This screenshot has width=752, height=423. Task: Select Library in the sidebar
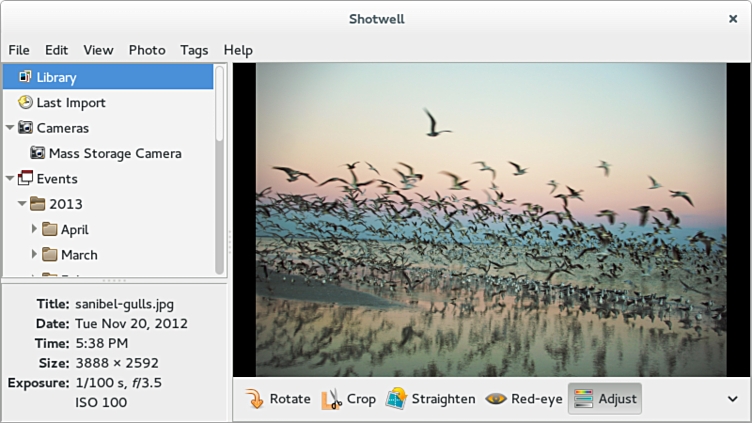(56, 77)
